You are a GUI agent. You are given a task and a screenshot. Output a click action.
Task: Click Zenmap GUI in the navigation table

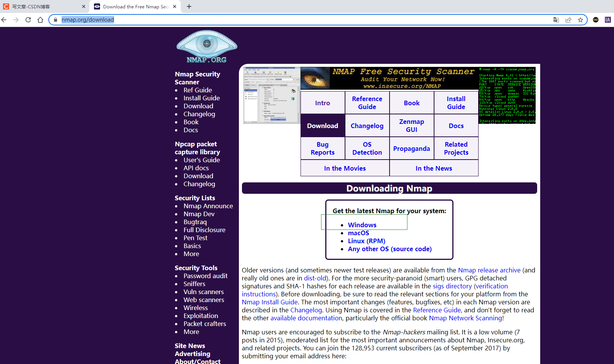click(411, 125)
